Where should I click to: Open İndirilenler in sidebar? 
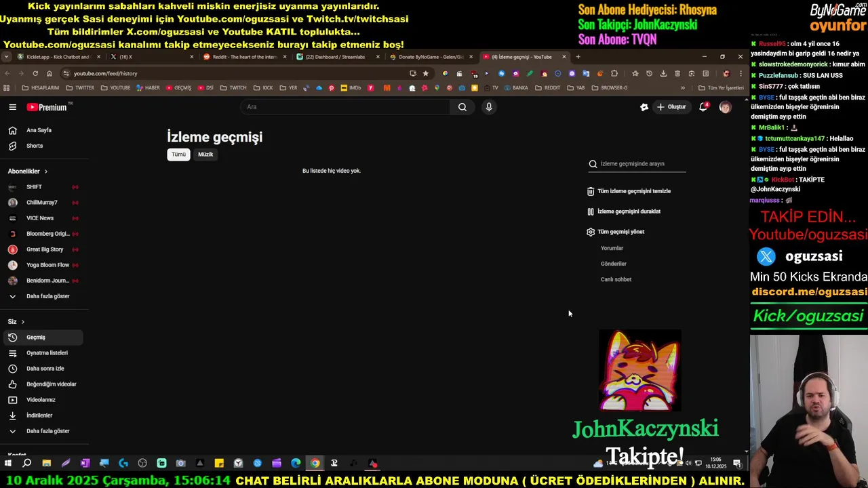point(43,415)
